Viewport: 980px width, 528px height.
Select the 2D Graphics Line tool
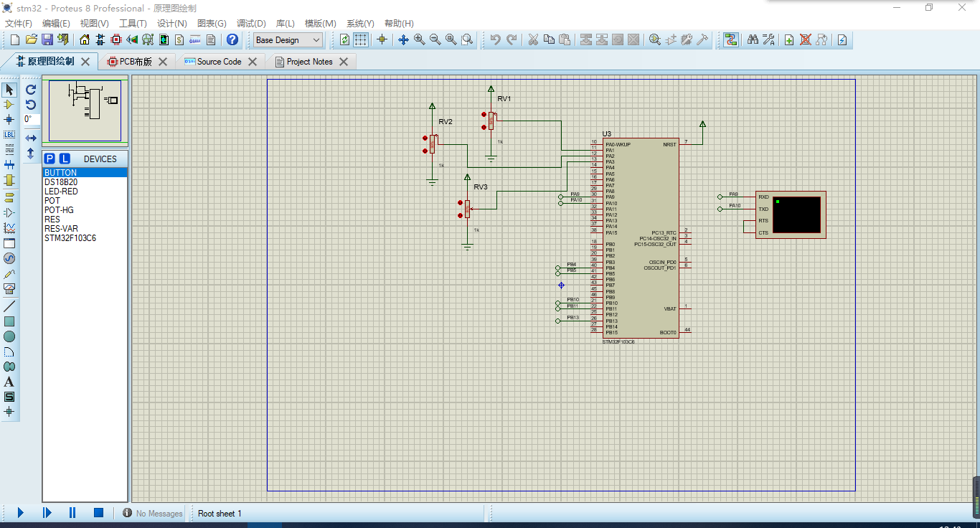click(9, 306)
